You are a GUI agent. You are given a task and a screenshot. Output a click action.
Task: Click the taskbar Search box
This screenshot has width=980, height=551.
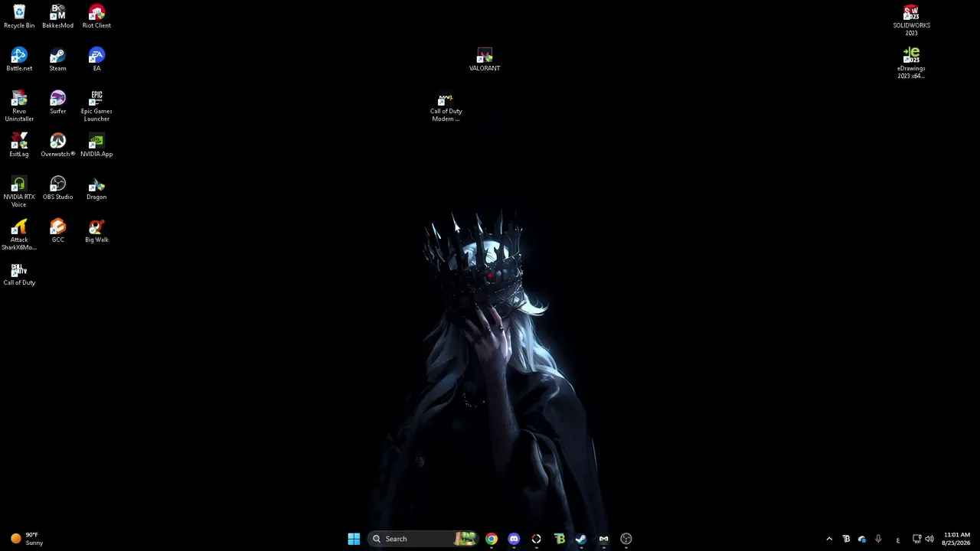tap(423, 539)
